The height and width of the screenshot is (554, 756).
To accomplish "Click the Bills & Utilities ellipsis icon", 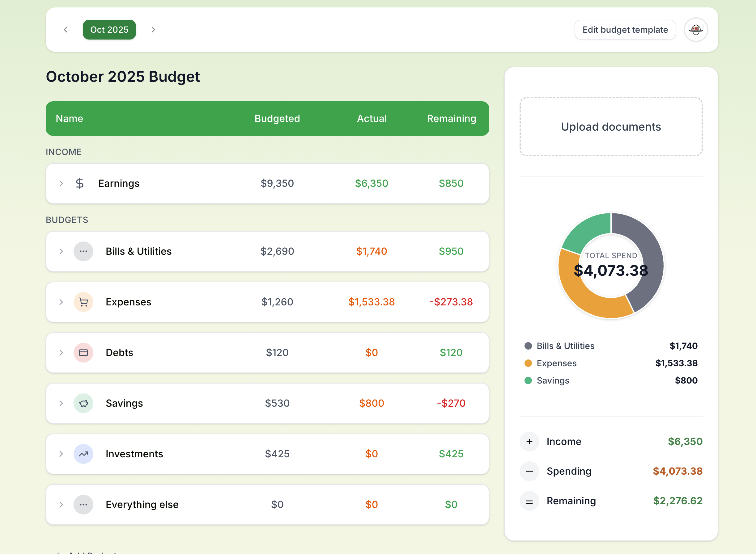I will click(83, 251).
